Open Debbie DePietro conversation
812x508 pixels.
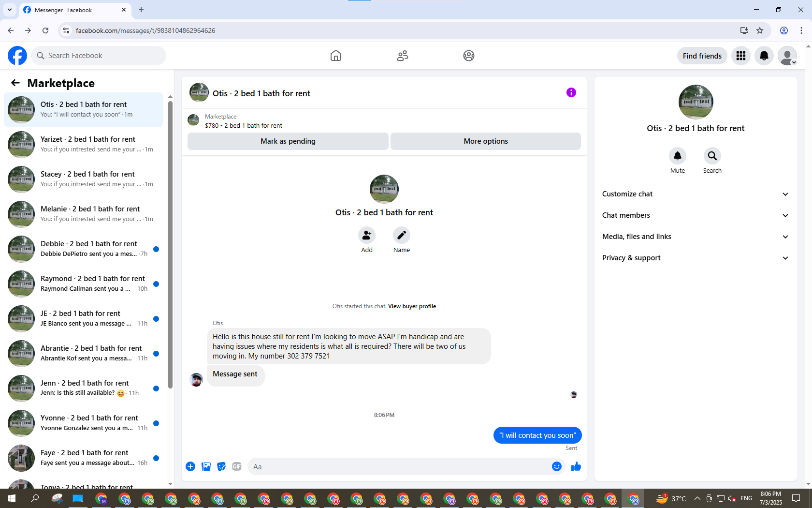(83, 249)
